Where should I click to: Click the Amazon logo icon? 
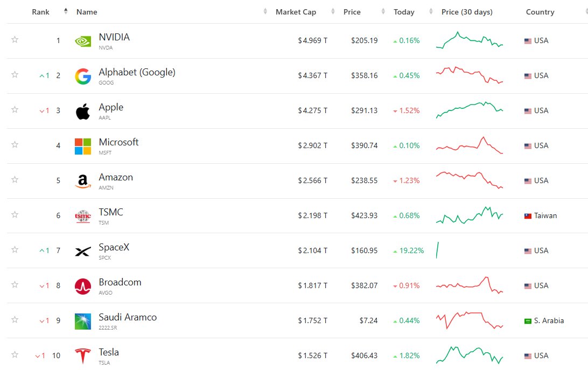click(83, 181)
